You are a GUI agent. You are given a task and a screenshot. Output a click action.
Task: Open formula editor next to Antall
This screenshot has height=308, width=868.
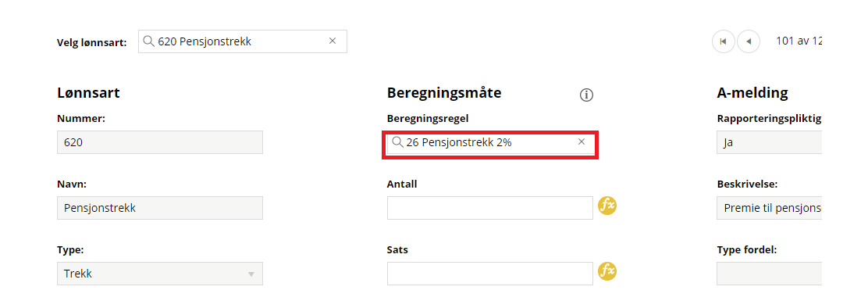[x=607, y=206]
